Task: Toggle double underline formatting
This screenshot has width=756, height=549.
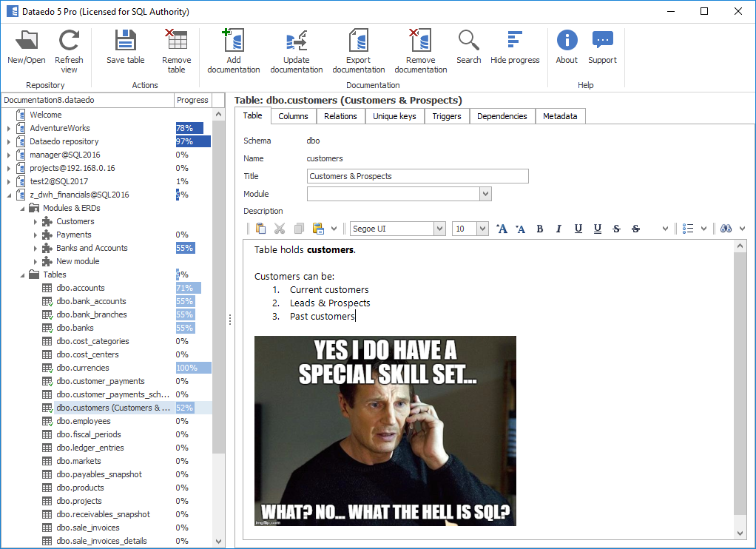Action: pos(598,229)
